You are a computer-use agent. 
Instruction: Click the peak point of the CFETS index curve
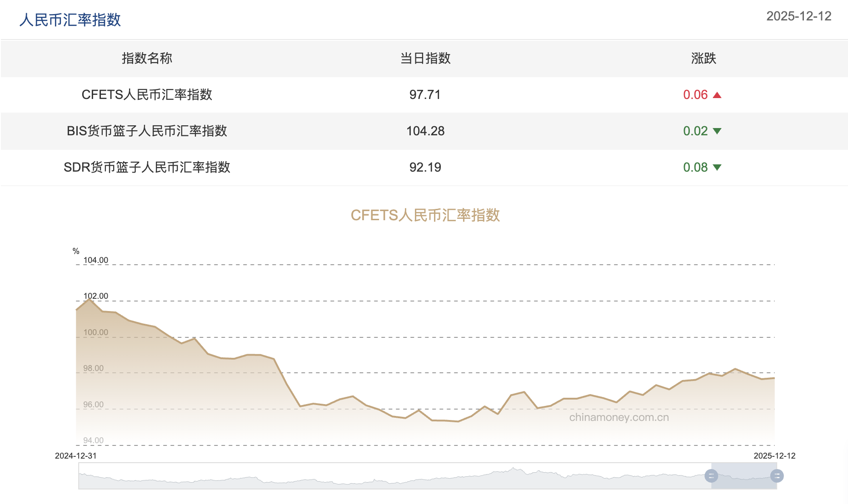(x=89, y=299)
